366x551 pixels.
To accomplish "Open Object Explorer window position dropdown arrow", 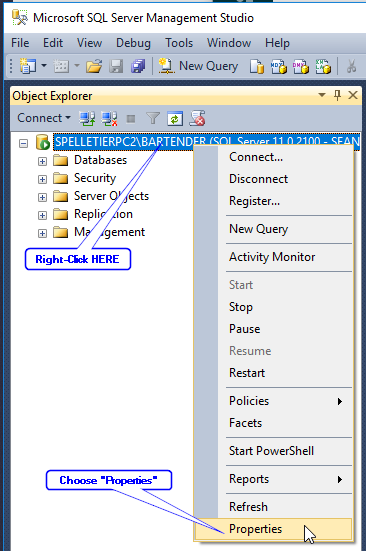I will (322, 95).
